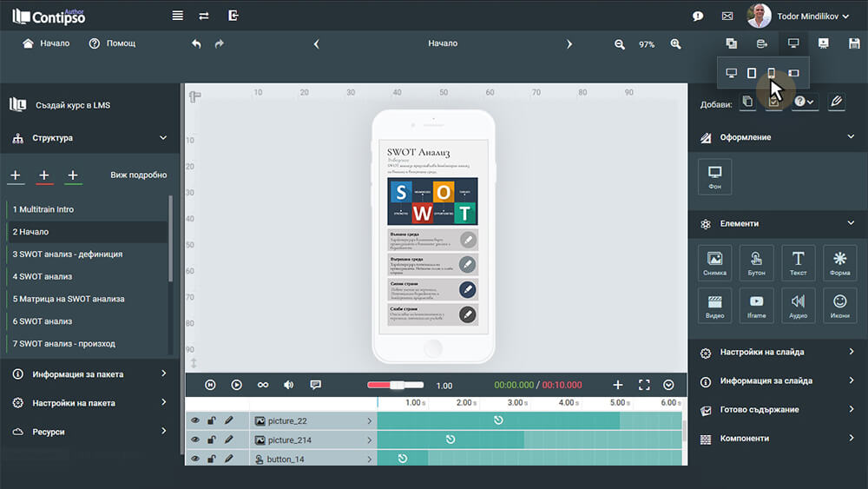Open the mail envelope icon

pyautogui.click(x=727, y=16)
